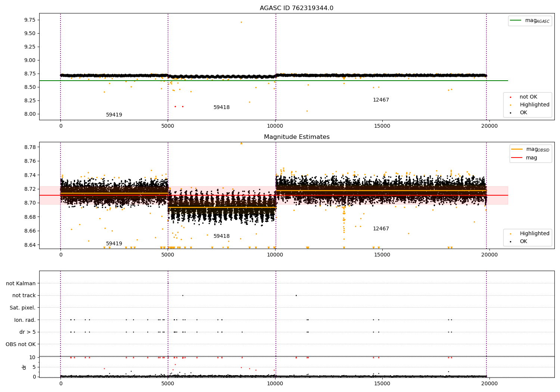Click the 9.00 y-axis tick label
This screenshot has width=560, height=392.
(29, 60)
